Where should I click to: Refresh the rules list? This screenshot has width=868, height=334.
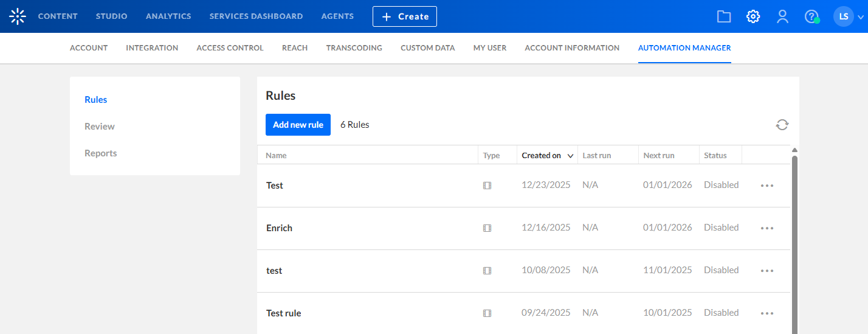tap(782, 125)
